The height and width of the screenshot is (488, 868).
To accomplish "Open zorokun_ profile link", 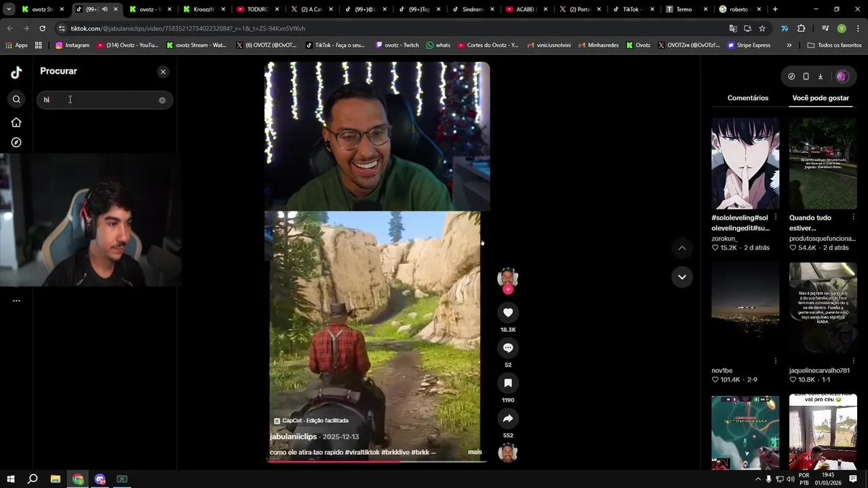I will tap(724, 239).
